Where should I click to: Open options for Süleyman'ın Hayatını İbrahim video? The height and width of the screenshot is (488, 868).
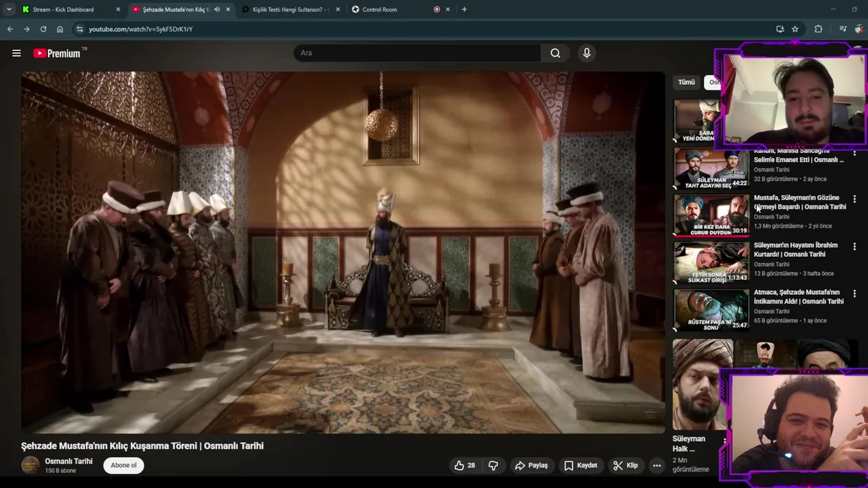click(854, 247)
